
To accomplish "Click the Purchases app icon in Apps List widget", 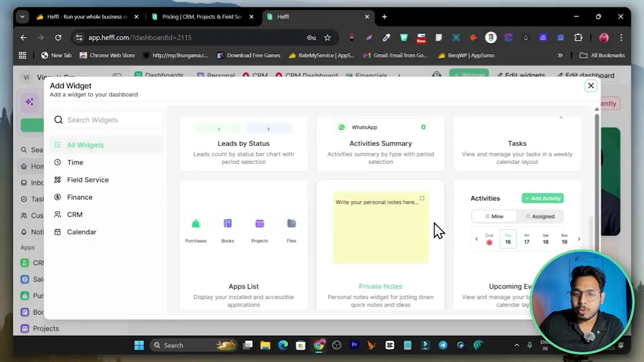I will click(x=196, y=223).
